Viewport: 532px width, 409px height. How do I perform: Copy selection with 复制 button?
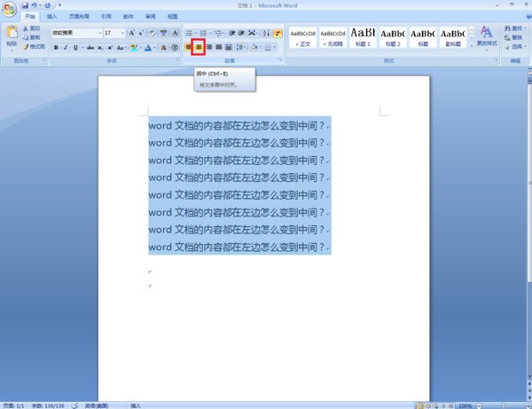32,37
